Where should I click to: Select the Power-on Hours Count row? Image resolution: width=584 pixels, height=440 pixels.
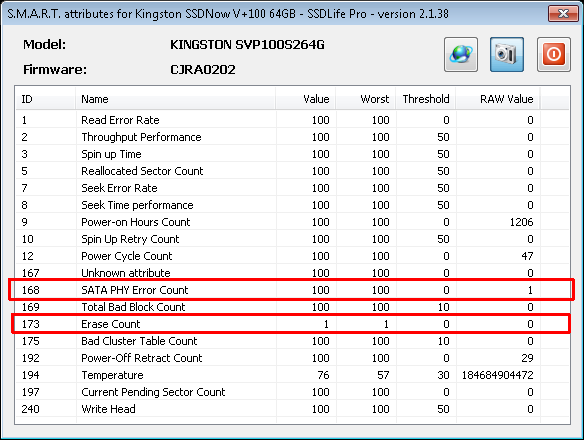coord(292,222)
